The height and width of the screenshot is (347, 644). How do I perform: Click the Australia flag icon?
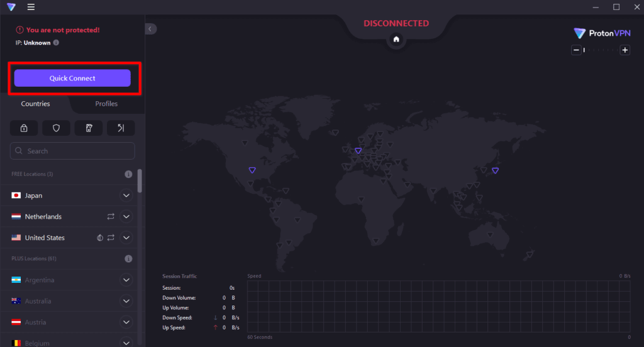[x=16, y=301]
